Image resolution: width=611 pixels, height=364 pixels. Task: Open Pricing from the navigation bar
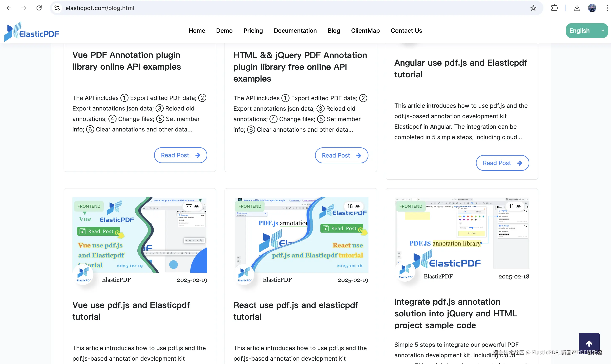253,30
